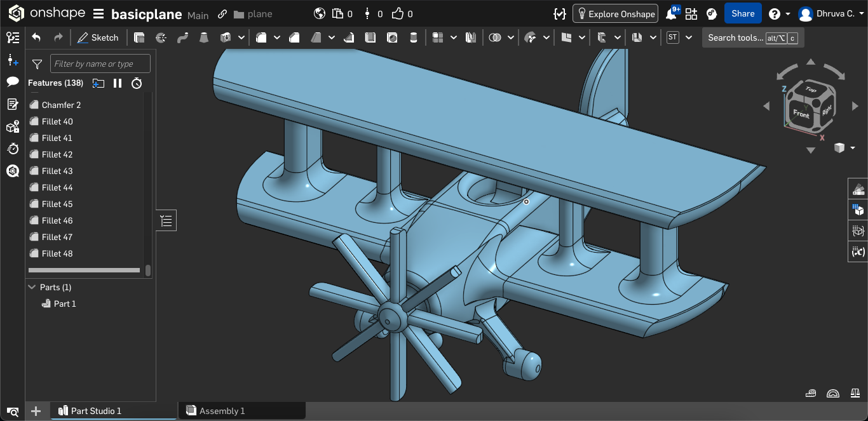This screenshot has width=868, height=421.
Task: Open the hamburger document menu
Action: [98, 14]
